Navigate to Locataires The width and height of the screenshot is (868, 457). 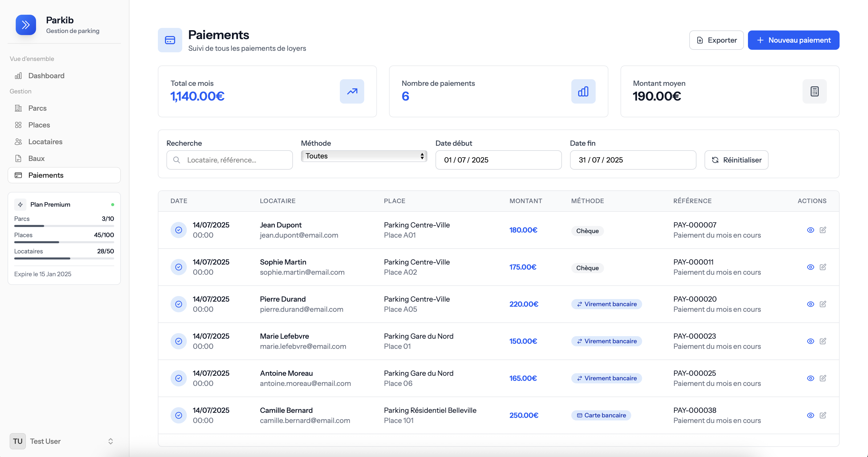(x=45, y=142)
